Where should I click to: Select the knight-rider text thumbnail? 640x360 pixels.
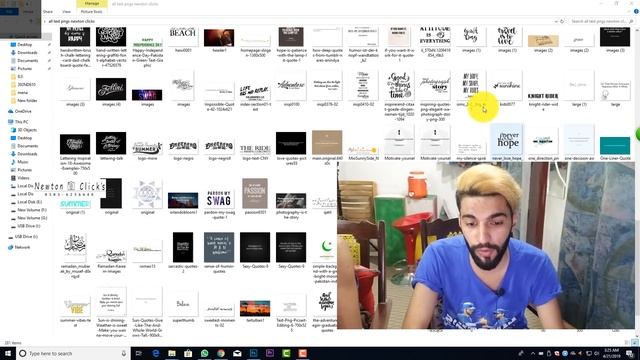pos(543,96)
